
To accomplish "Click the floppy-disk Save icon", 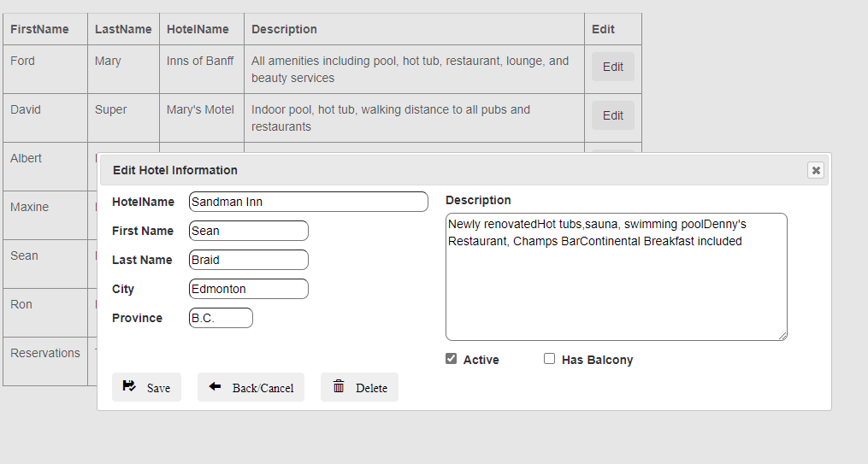I will (x=129, y=386).
